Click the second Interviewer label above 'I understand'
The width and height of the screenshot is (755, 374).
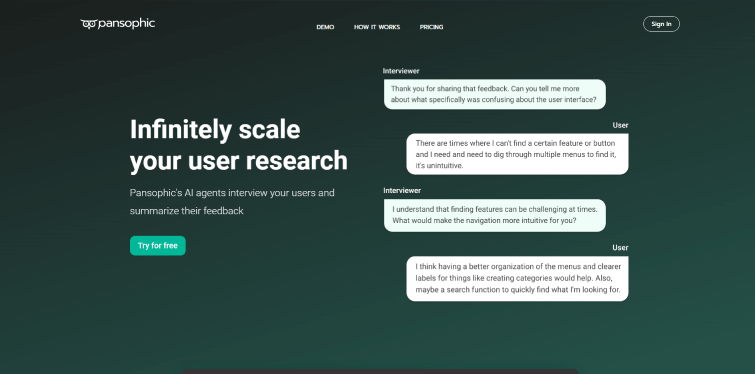(402, 190)
